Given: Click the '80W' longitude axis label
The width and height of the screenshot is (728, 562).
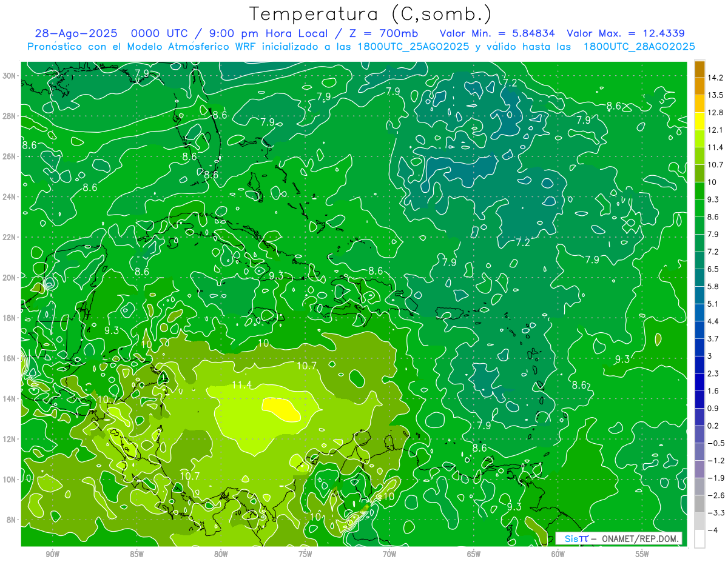Looking at the screenshot, I should [221, 554].
